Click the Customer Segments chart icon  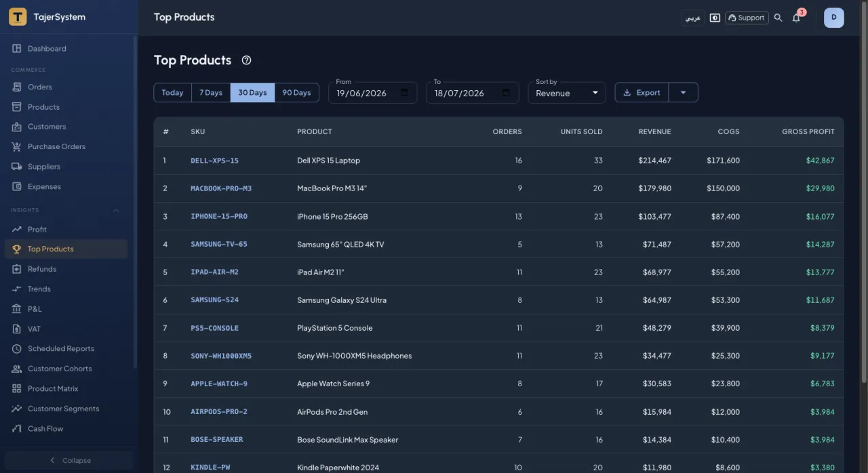(x=16, y=409)
